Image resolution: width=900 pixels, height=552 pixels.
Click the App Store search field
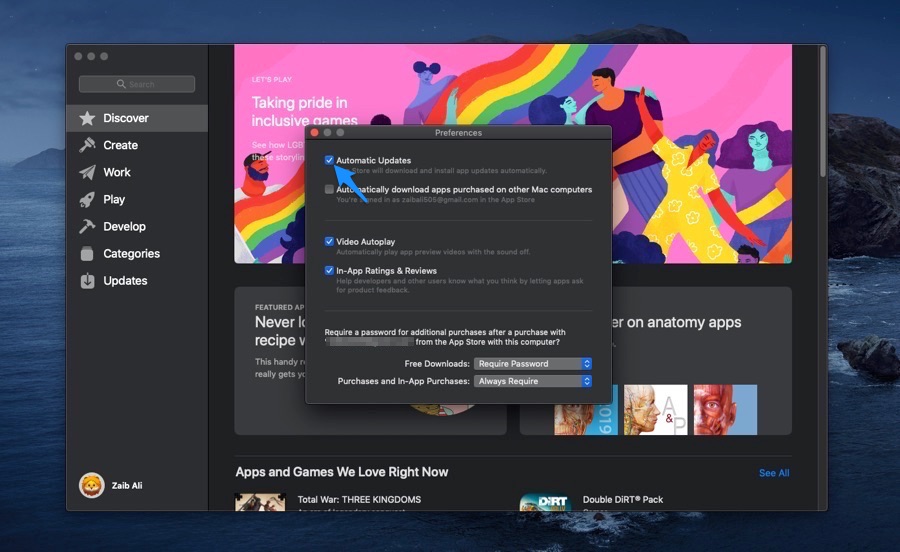pos(137,84)
